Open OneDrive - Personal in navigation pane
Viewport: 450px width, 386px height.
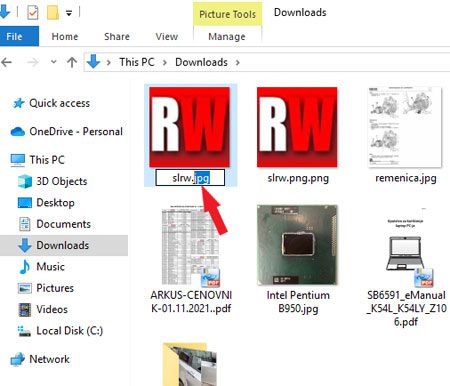click(76, 131)
